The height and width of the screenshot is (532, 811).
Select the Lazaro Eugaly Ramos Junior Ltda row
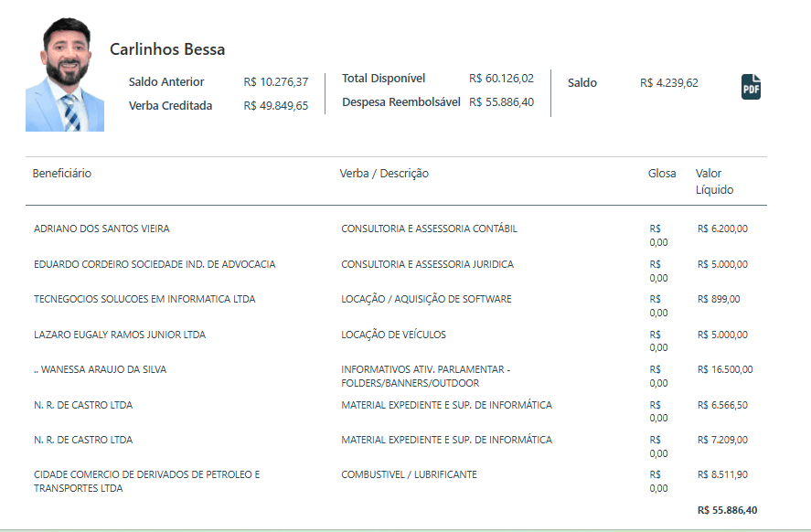coord(120,335)
